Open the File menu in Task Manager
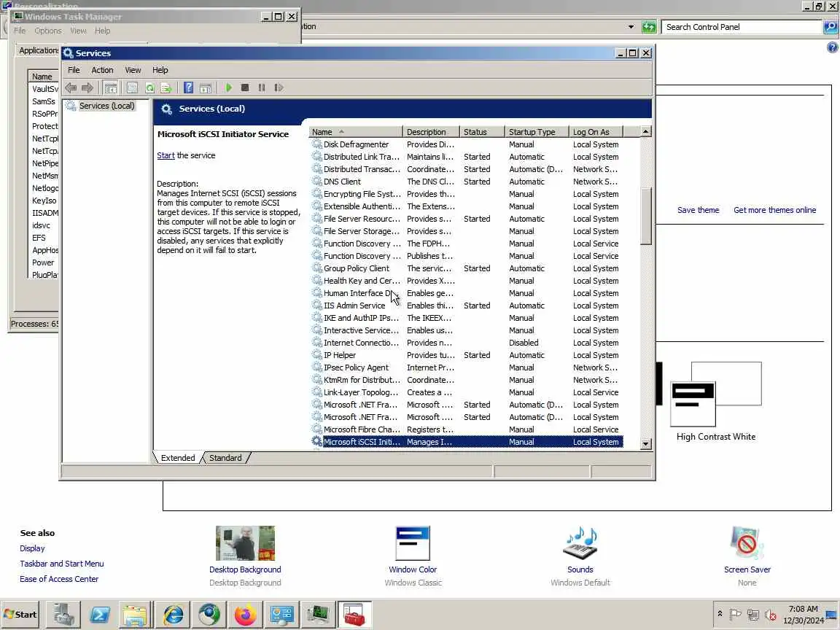The height and width of the screenshot is (630, 840). click(20, 31)
